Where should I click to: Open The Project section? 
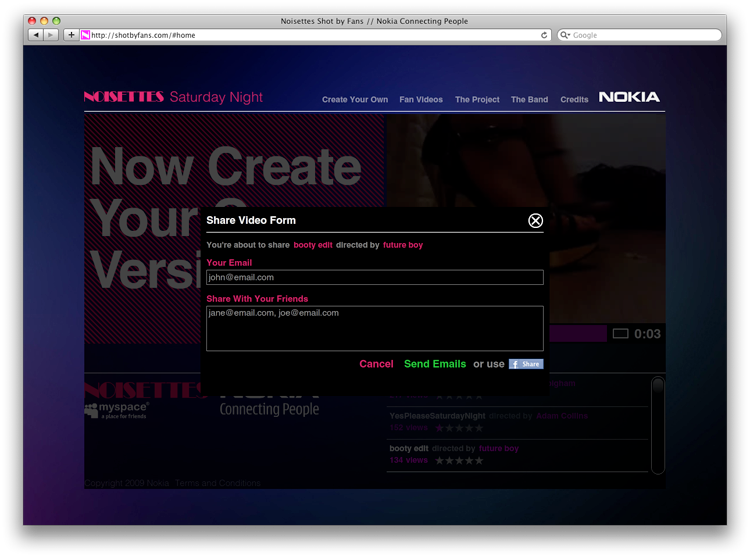(x=477, y=99)
